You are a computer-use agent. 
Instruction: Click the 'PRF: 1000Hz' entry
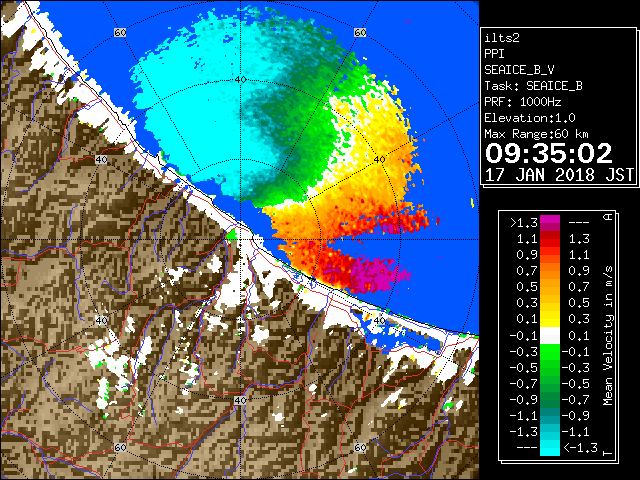[523, 102]
